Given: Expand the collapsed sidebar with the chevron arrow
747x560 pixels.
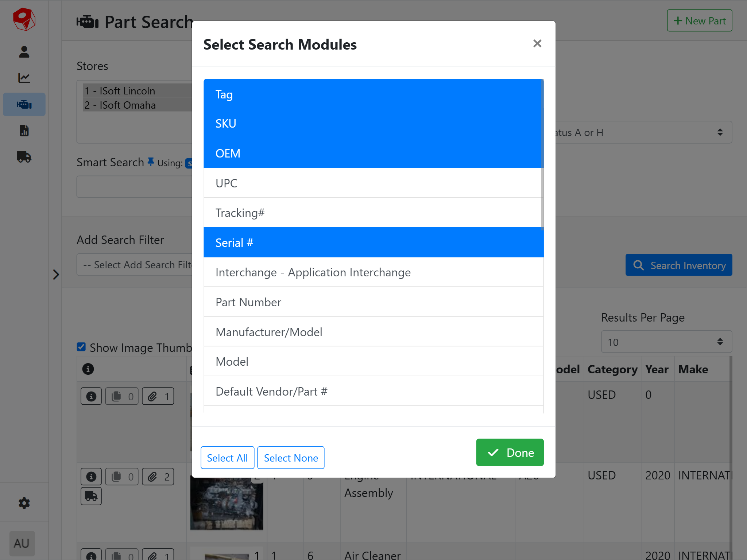Looking at the screenshot, I should pos(56,274).
